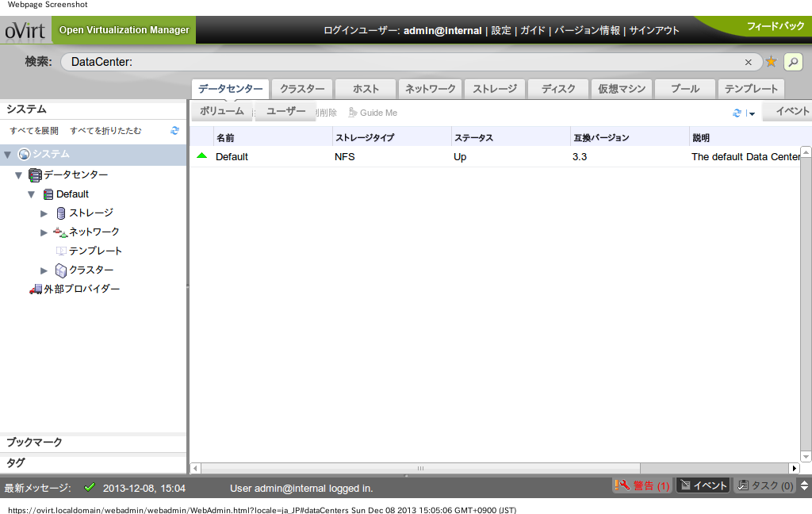This screenshot has height=514, width=812.
Task: Click the horizontal scrollbar under the table
Action: pos(420,468)
